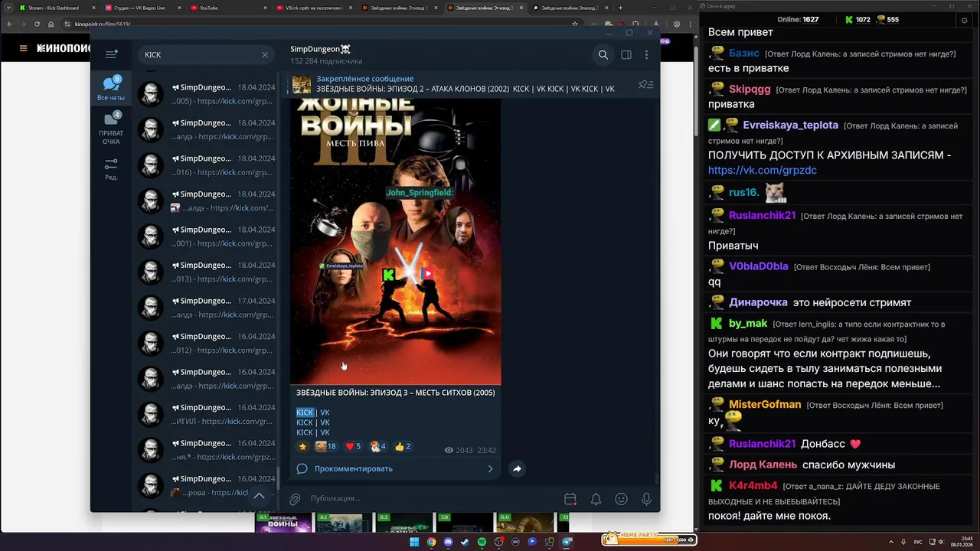Viewport: 980px width, 551px height.
Task: Click username Динарочка in chat
Action: [x=758, y=302]
